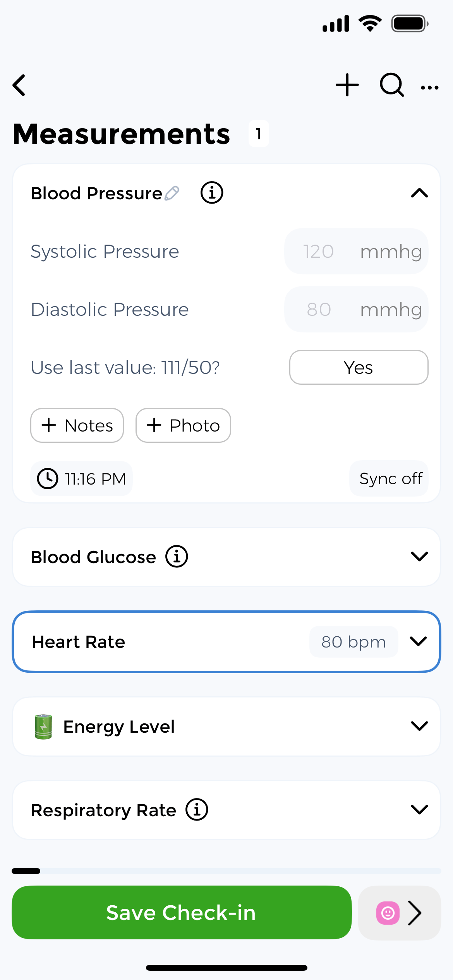
Task: Click the Systolic Pressure input field
Action: point(318,252)
